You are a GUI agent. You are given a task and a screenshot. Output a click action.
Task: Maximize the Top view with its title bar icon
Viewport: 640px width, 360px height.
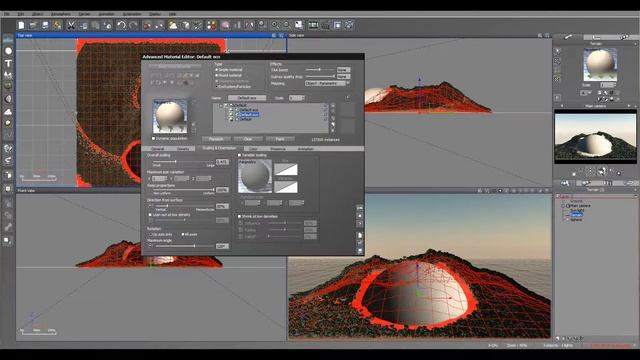281,36
